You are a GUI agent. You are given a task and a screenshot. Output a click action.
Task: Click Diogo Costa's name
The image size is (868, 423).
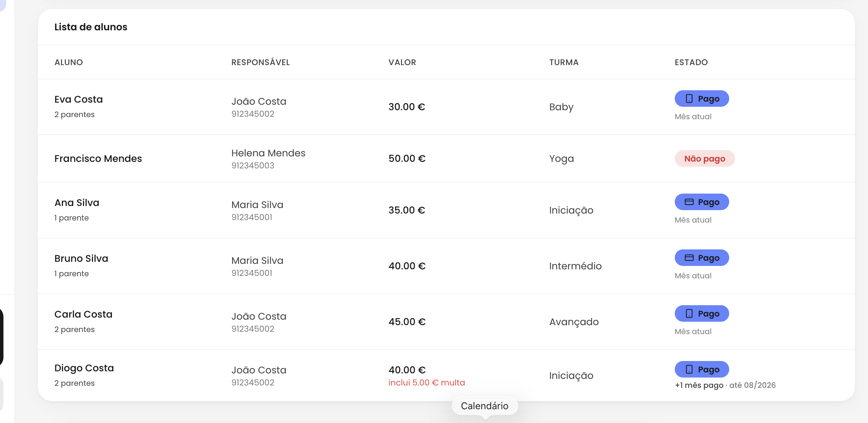(84, 368)
